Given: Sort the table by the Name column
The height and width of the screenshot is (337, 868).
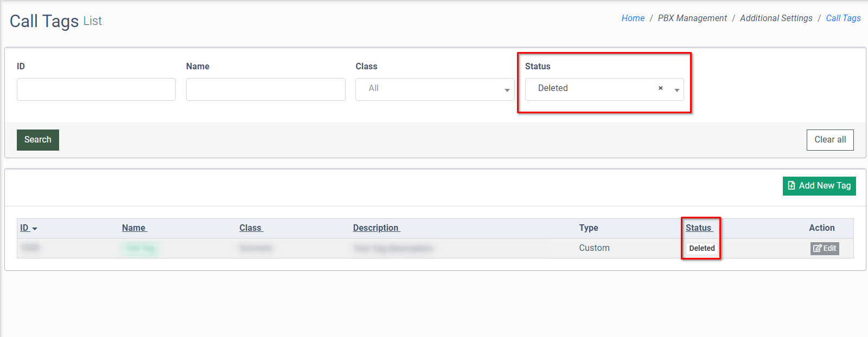Looking at the screenshot, I should pyautogui.click(x=134, y=228).
